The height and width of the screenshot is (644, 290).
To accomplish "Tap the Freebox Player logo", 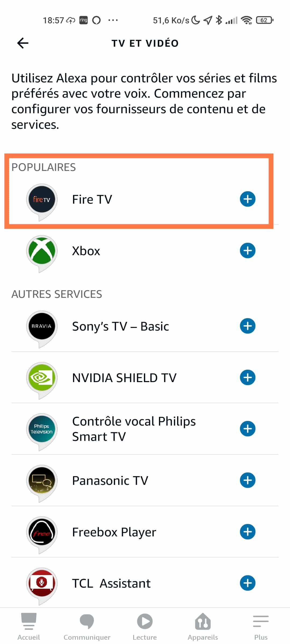I will click(42, 532).
